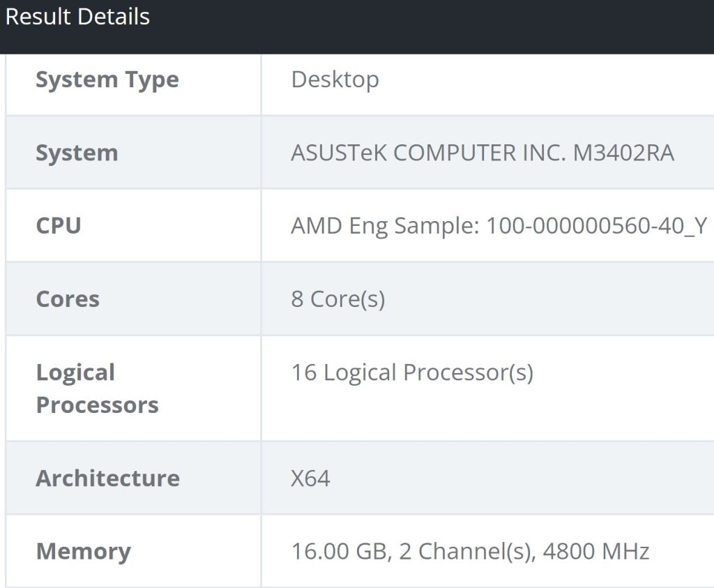Screen dimensions: 714x588
Task: Click the Architecture row label
Action: [x=107, y=478]
